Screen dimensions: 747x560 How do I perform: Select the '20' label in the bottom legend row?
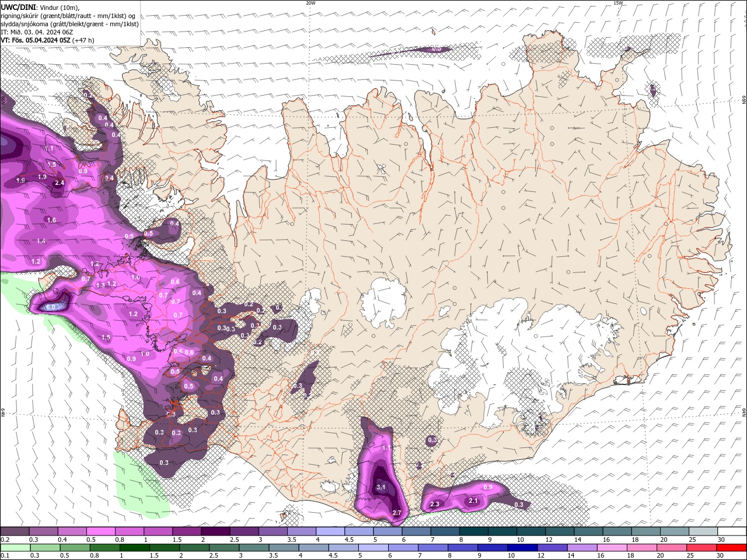pyautogui.click(x=661, y=556)
